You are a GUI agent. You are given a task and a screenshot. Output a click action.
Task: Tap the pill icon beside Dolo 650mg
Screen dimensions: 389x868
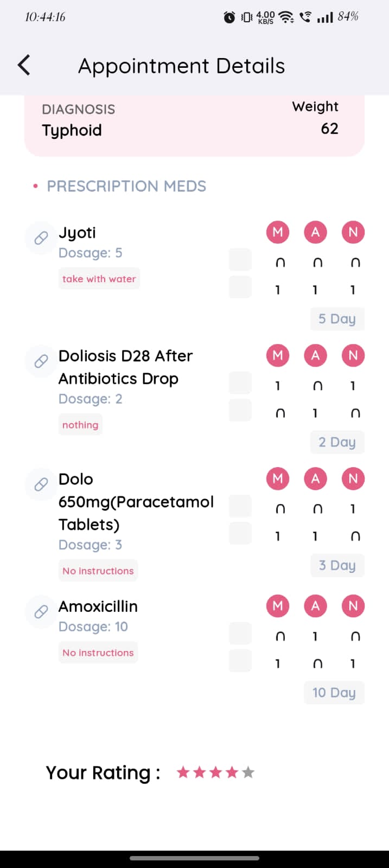click(x=41, y=484)
